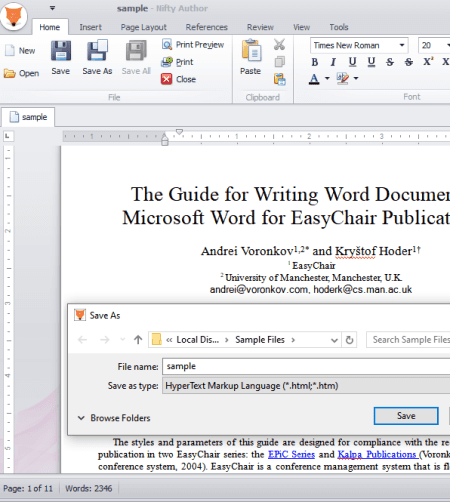Click the document title heading text
This screenshot has height=502, width=450.
287,206
